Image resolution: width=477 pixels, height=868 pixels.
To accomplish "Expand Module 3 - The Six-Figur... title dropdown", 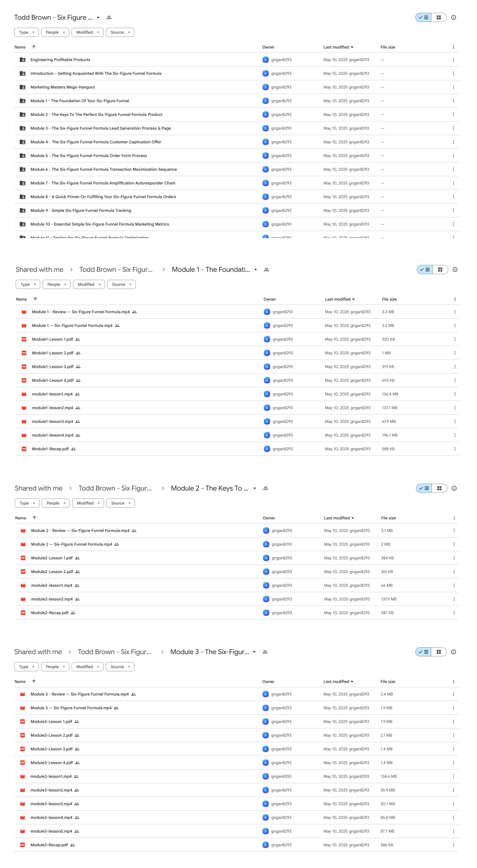I will point(254,652).
